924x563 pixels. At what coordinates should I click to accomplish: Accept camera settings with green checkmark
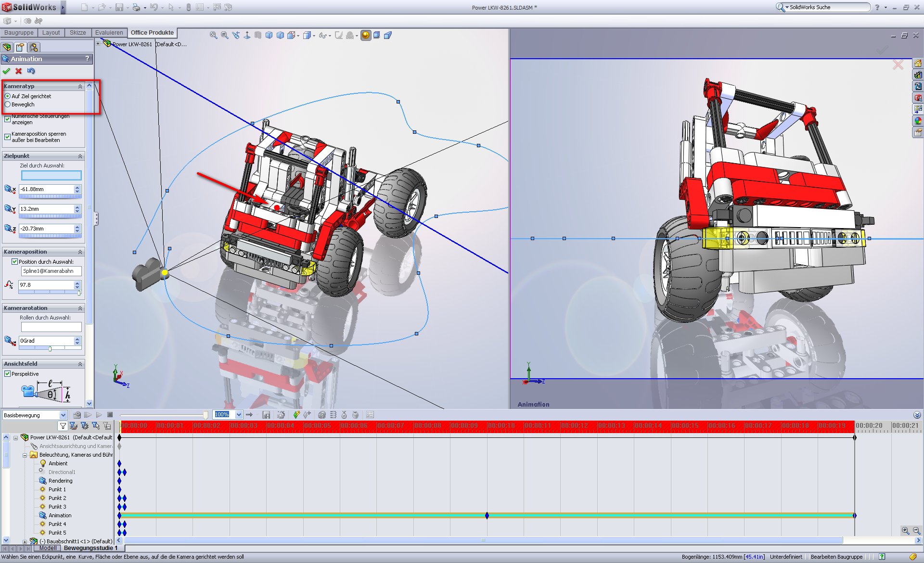pos(6,71)
